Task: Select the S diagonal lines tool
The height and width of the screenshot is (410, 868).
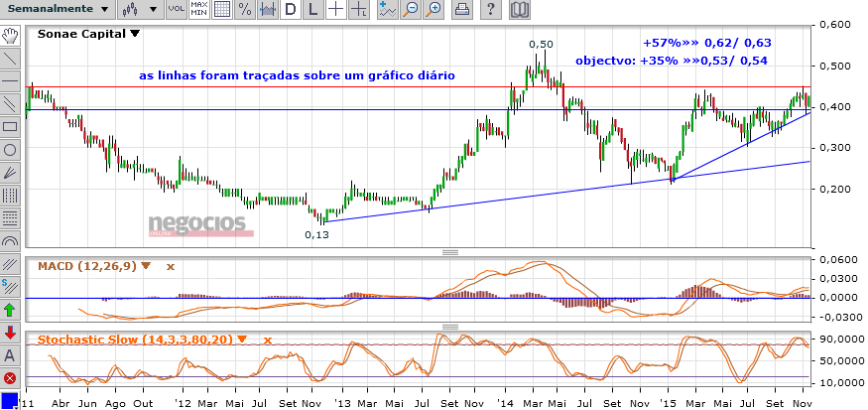Action: pyautogui.click(x=10, y=287)
